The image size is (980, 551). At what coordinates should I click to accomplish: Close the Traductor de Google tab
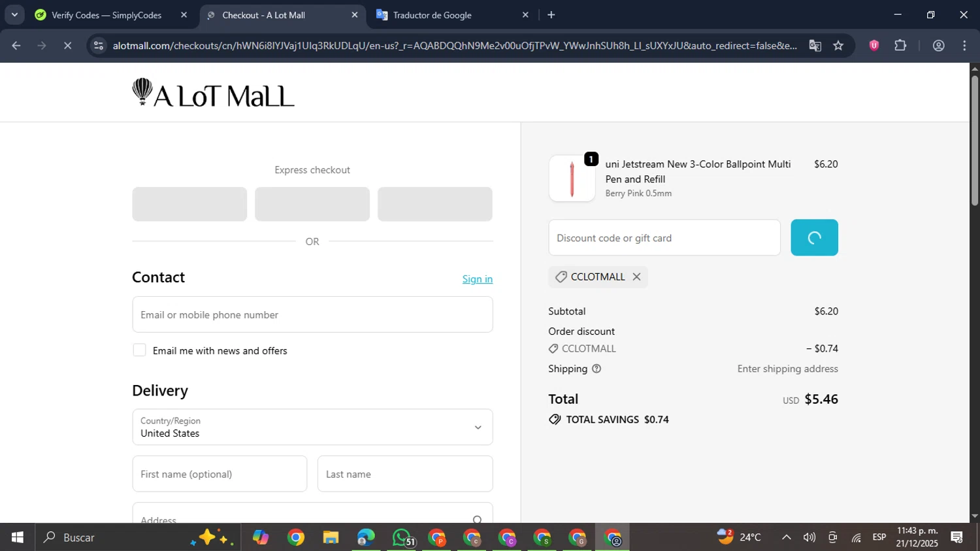tap(525, 15)
